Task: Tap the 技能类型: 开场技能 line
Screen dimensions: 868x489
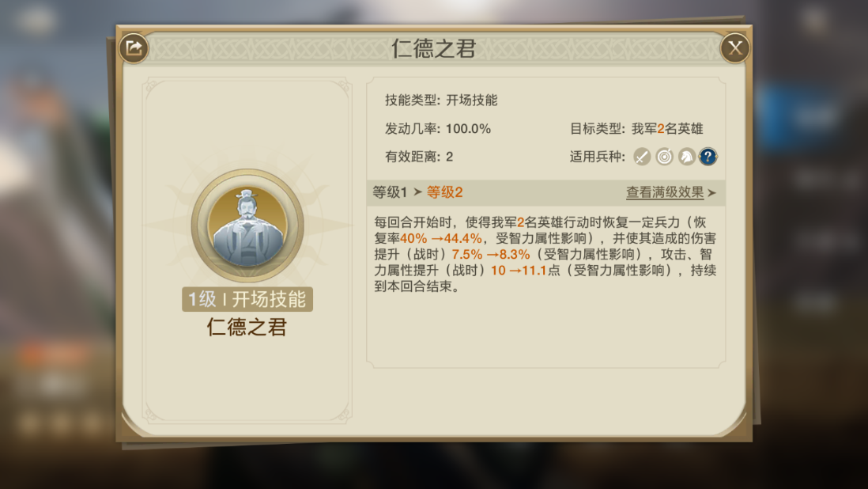Action: (x=441, y=100)
